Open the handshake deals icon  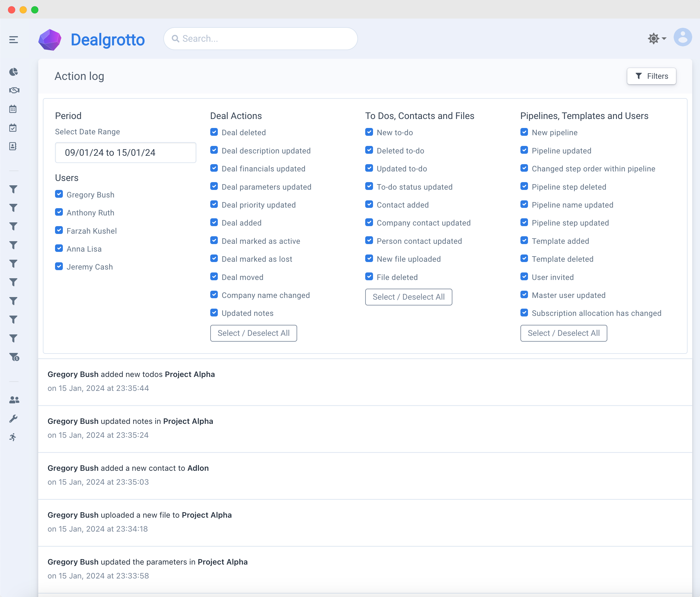coord(14,90)
